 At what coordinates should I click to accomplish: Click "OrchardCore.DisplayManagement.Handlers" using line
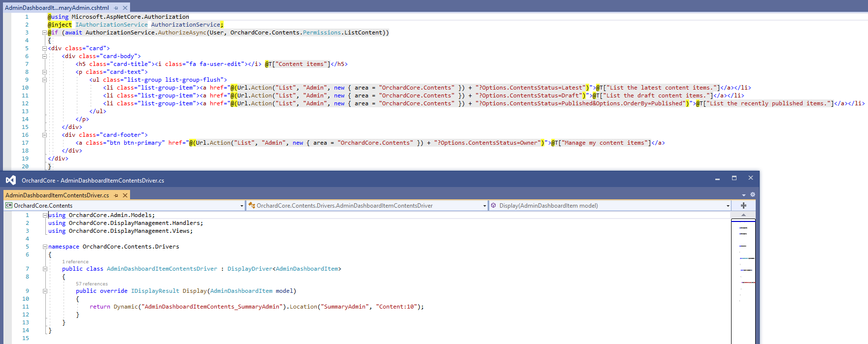134,223
